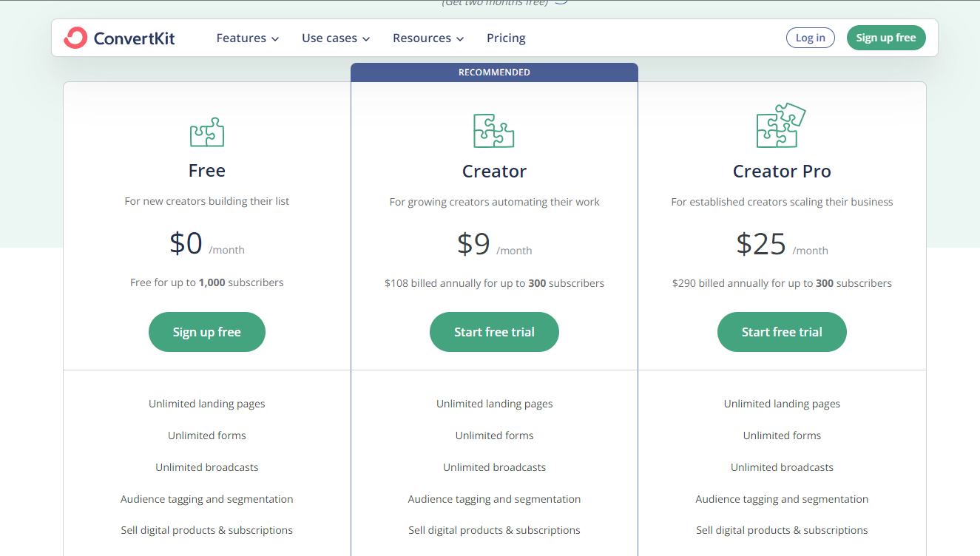The width and height of the screenshot is (980, 556).
Task: Click Sign up free under Free plan
Action: (x=207, y=332)
